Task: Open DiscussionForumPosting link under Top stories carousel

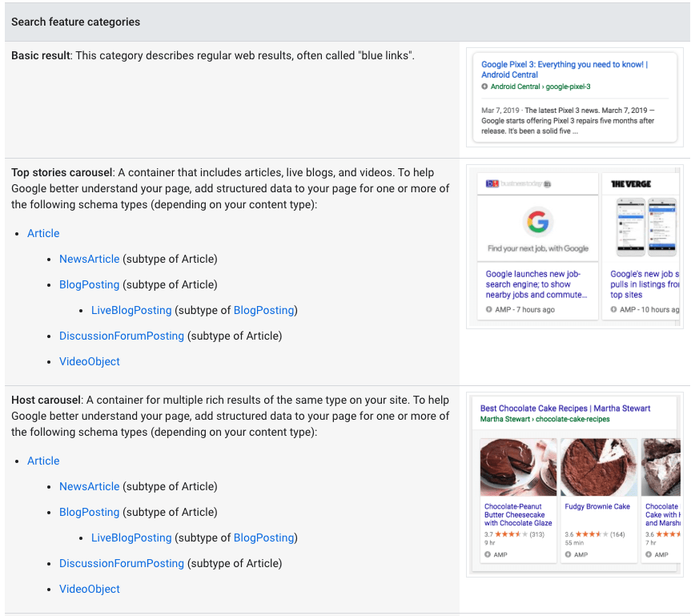Action: click(x=122, y=336)
